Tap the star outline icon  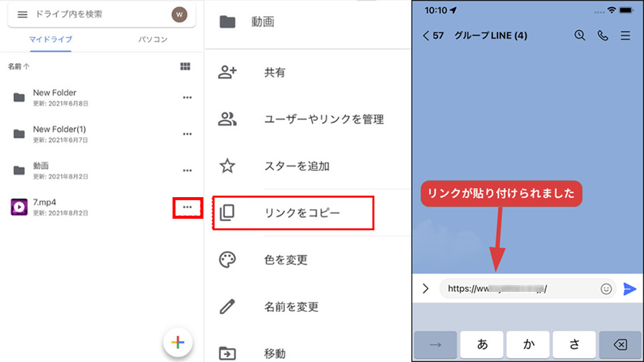(227, 166)
